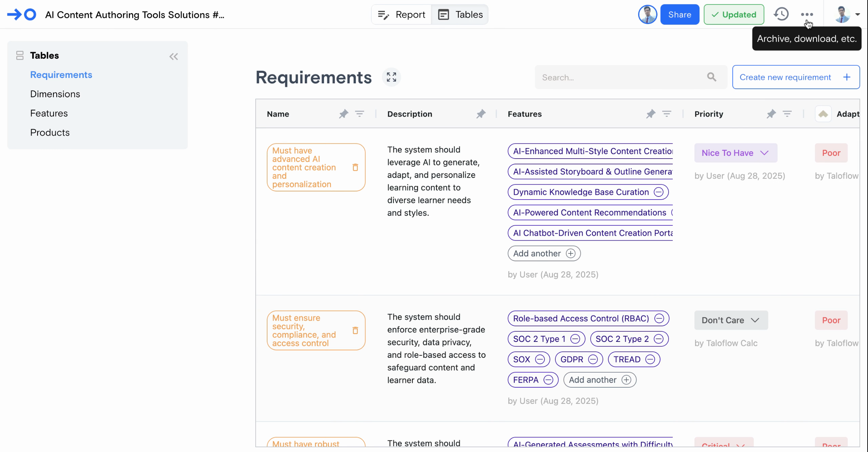Screen dimensions: 868x452
Task: Pin the Priority column
Action: click(x=771, y=114)
